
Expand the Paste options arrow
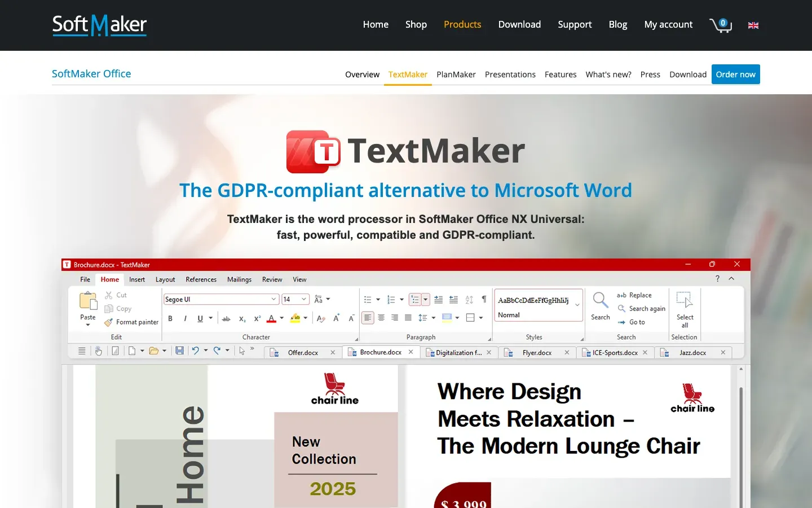[88, 325]
